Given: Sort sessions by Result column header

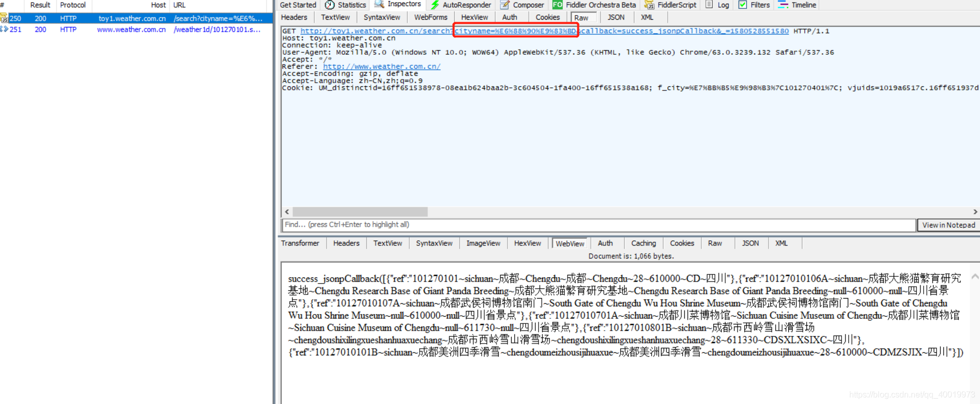Looking at the screenshot, I should pyautogui.click(x=40, y=5).
